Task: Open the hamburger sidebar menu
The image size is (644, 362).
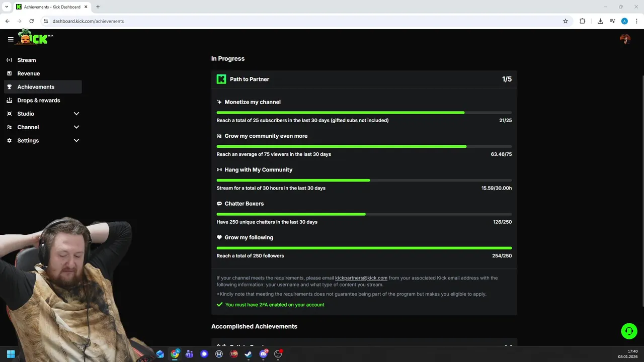Action: [x=11, y=39]
